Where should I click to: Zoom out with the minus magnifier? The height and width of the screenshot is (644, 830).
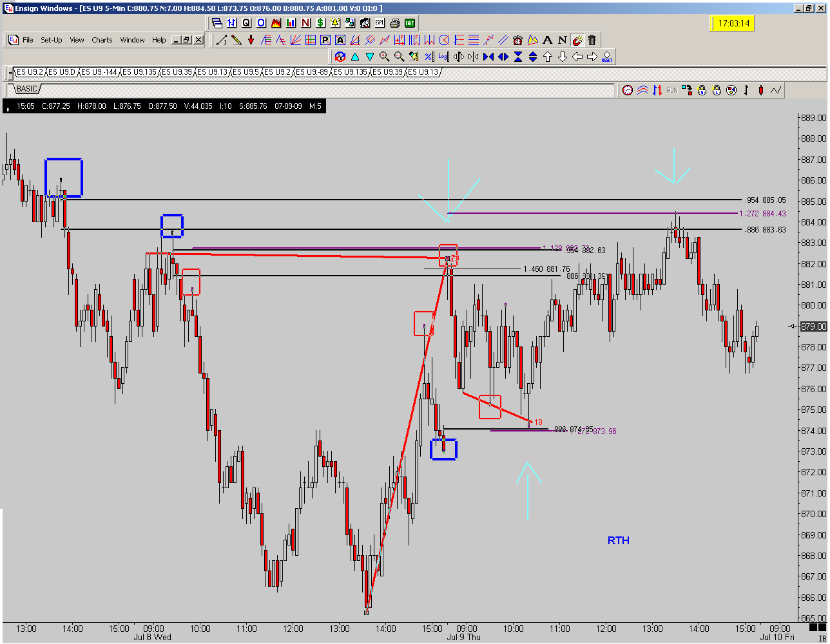[x=399, y=57]
